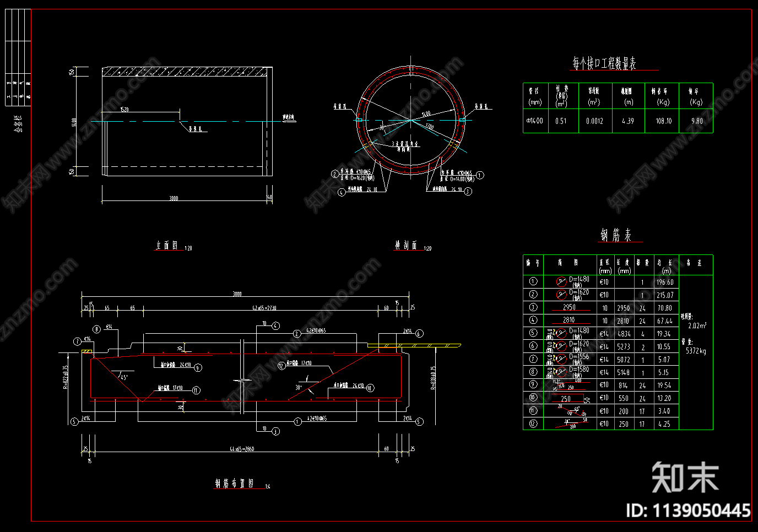Screen dimensions: 758x532
Task: Click total length 215.07 in rebar table
Action: pyautogui.click(x=665, y=295)
